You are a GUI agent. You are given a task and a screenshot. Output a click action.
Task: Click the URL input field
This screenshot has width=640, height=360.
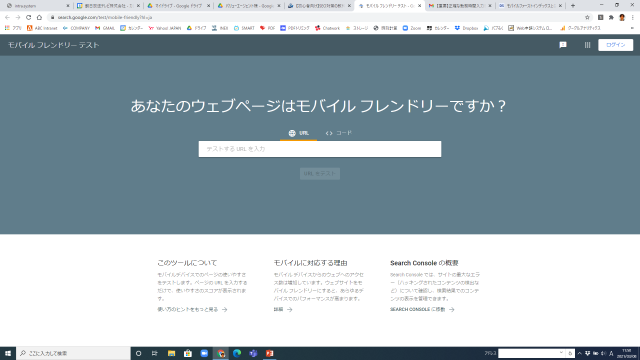pyautogui.click(x=320, y=149)
